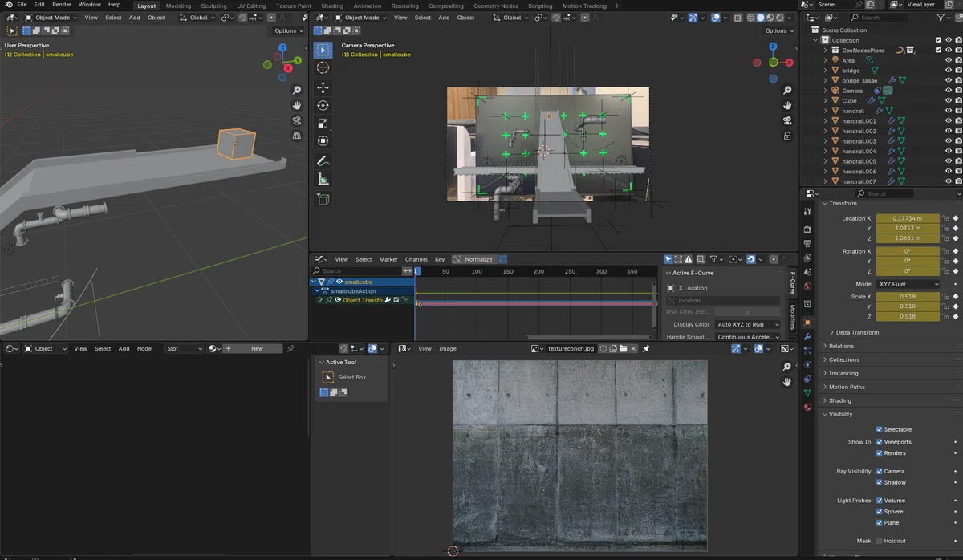Viewport: 963px width, 560px height.
Task: Click the Scale Z value field
Action: (908, 316)
